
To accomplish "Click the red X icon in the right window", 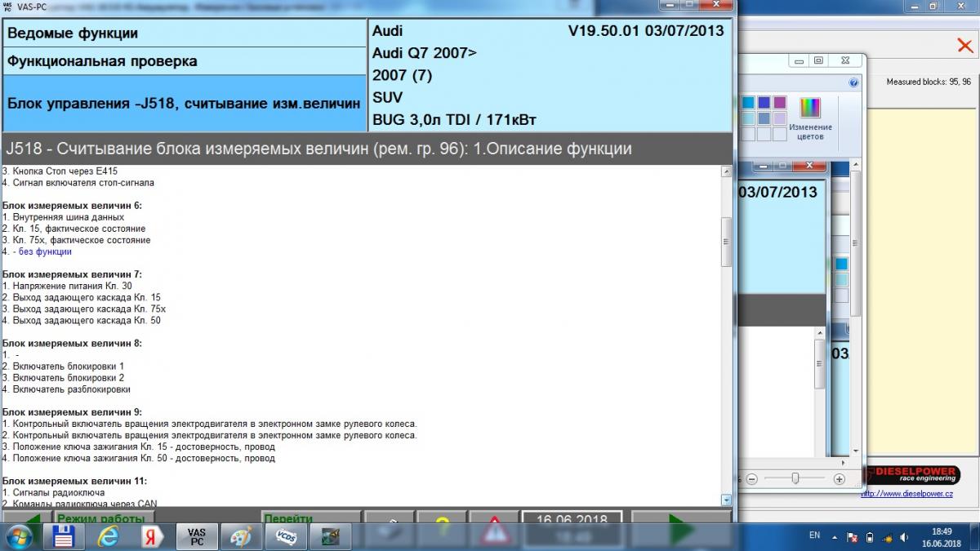I will [x=964, y=46].
